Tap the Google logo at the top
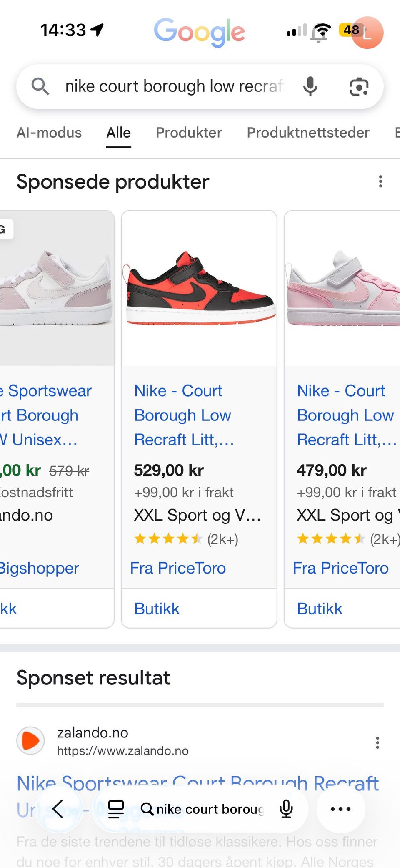The width and height of the screenshot is (400, 868). (x=199, y=32)
